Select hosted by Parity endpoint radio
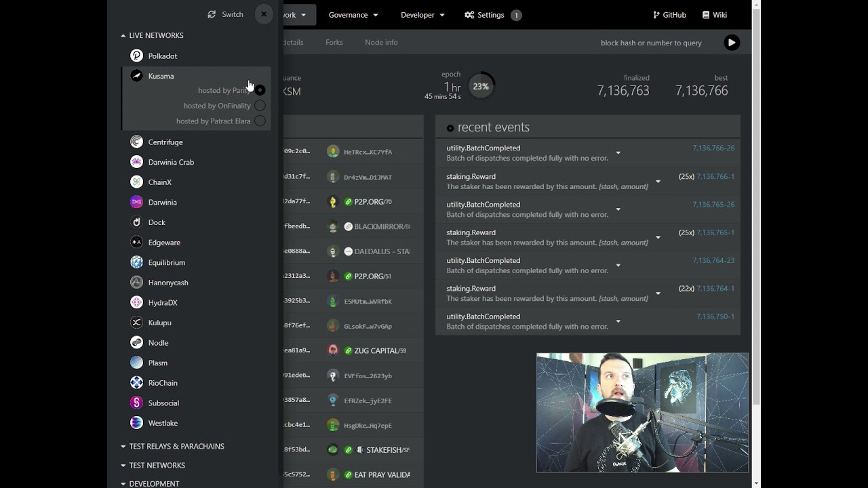 (x=260, y=90)
